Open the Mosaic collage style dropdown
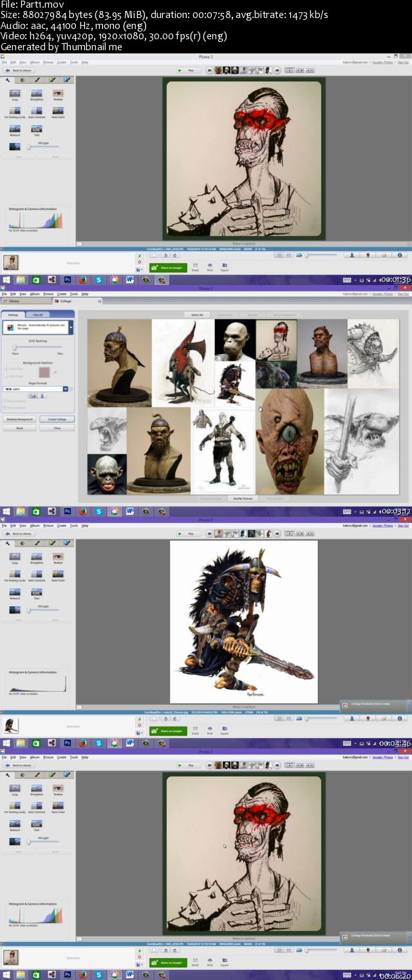The image size is (412, 980). (x=70, y=328)
